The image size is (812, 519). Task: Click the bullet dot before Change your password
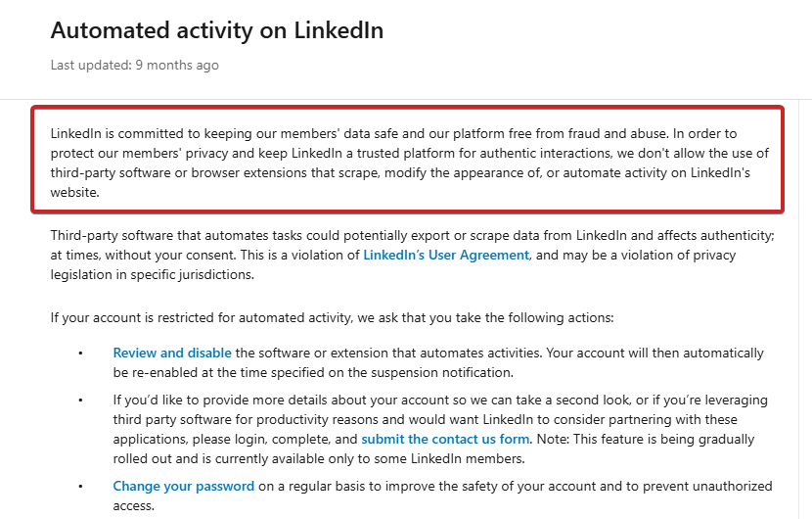(81, 486)
